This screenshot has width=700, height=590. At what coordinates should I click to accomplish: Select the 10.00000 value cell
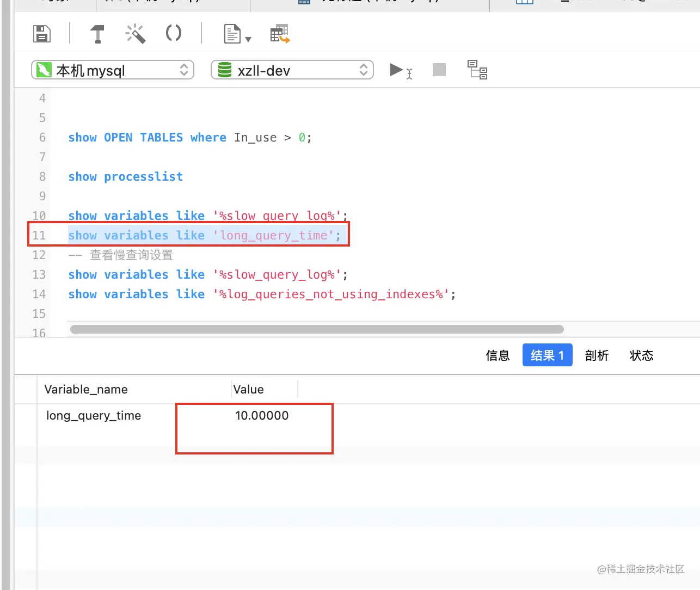(262, 416)
